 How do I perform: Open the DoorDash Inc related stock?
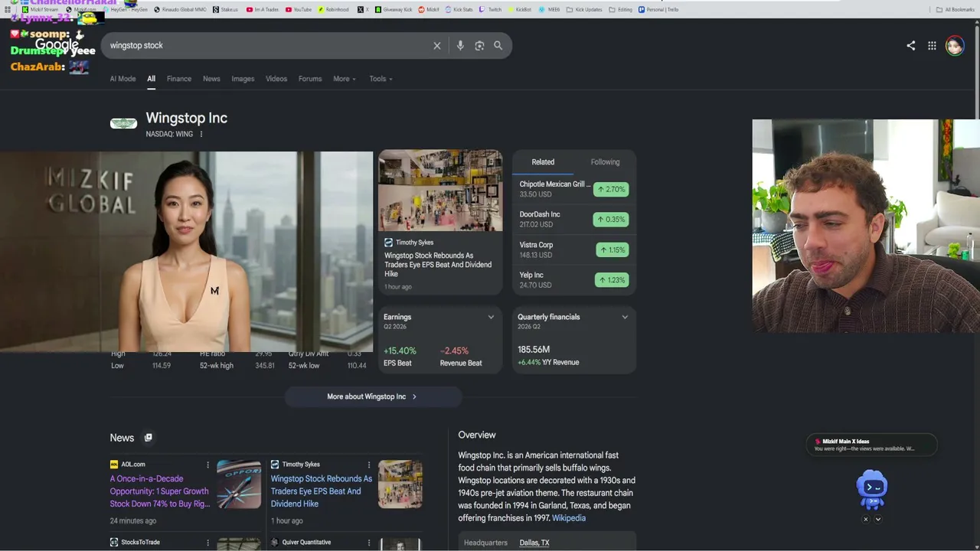tap(574, 220)
